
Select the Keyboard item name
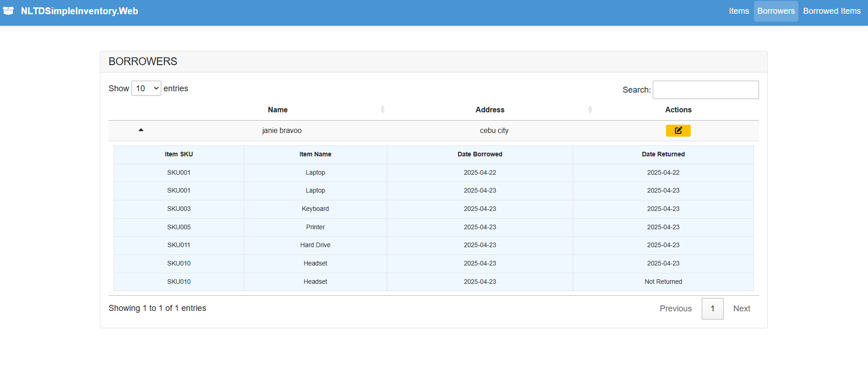[315, 209]
